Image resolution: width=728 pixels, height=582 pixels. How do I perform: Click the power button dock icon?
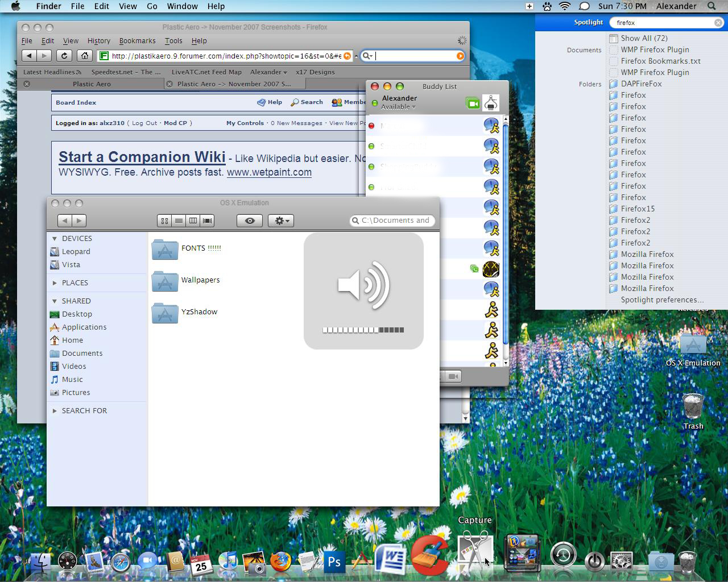point(594,562)
